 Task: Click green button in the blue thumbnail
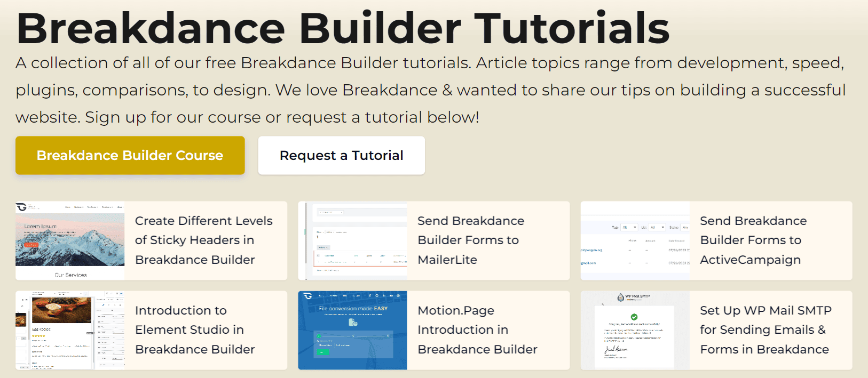(x=321, y=352)
